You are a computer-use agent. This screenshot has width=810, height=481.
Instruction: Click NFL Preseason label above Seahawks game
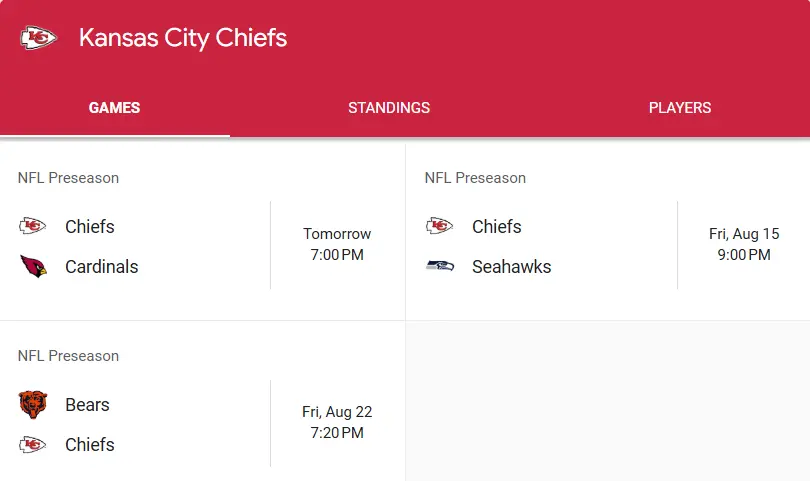(475, 178)
